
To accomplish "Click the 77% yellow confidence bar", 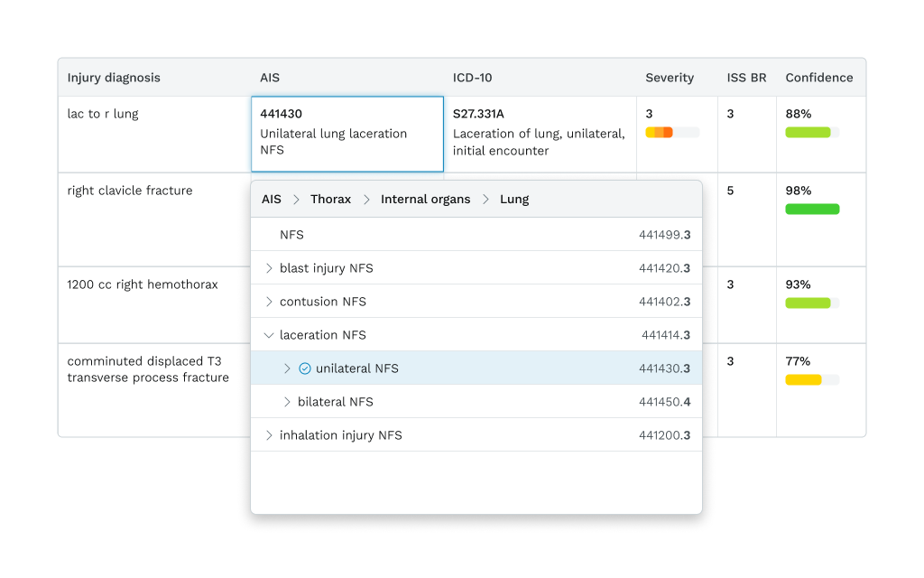I will (803, 380).
